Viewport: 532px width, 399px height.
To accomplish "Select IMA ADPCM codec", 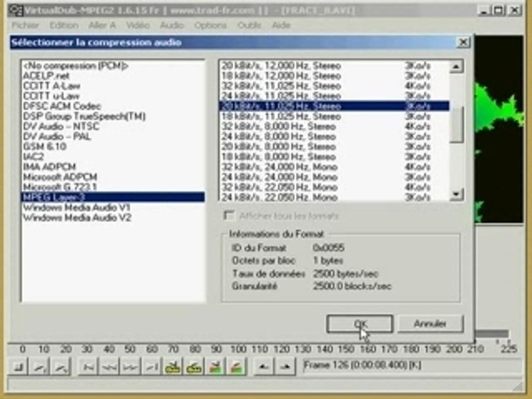I will point(113,167).
